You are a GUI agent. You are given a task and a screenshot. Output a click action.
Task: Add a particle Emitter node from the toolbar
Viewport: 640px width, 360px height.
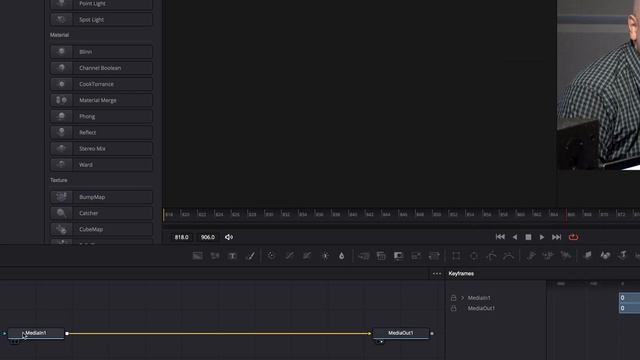531,256
